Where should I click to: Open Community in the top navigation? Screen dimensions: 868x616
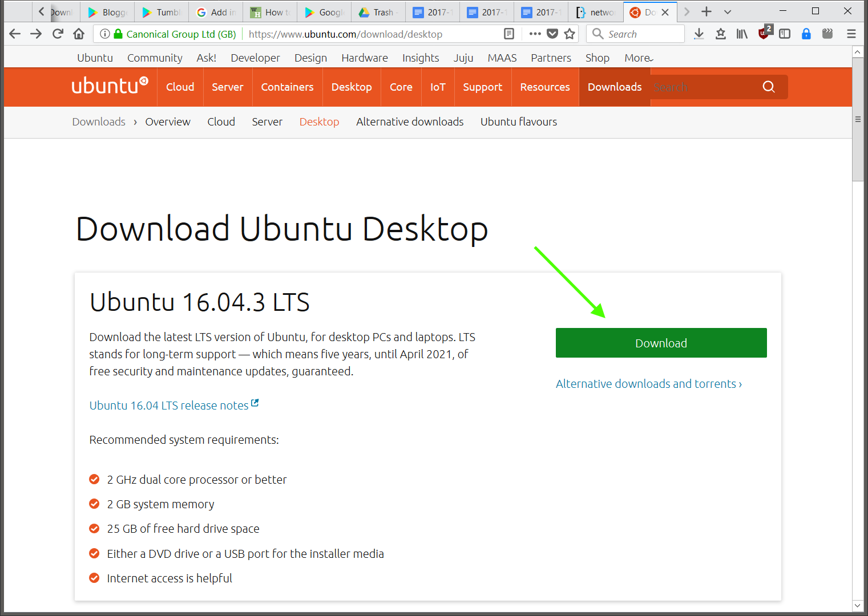pyautogui.click(x=155, y=58)
